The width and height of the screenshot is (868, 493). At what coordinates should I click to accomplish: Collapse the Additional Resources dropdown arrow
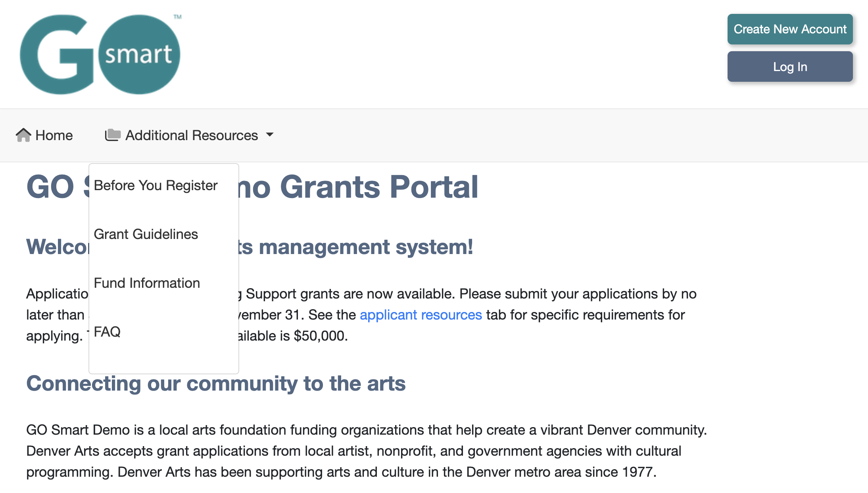click(270, 135)
